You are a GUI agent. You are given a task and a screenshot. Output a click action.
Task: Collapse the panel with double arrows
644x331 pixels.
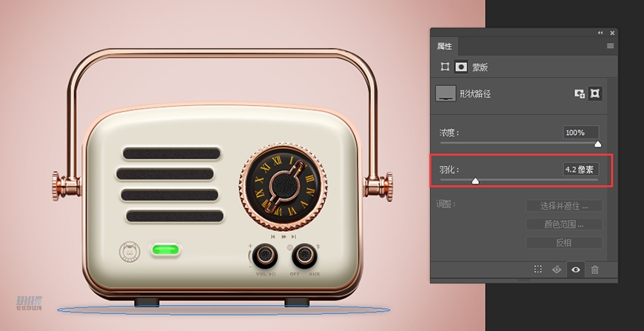[600, 33]
